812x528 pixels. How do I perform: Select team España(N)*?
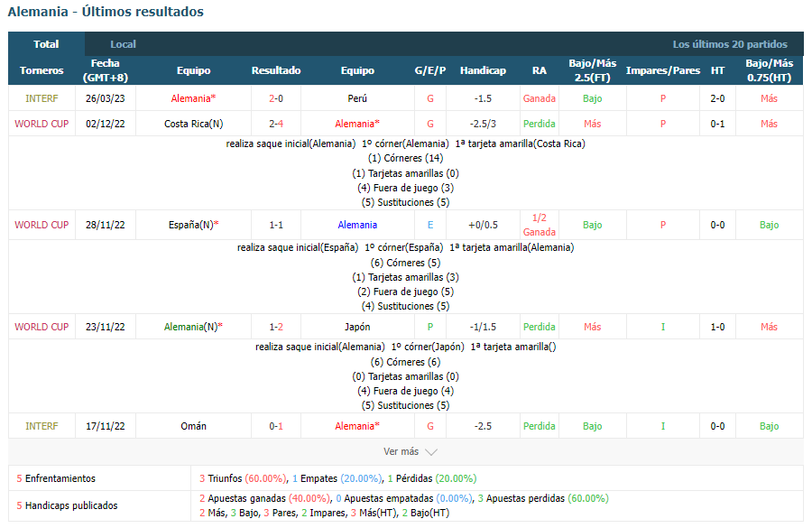coord(194,225)
